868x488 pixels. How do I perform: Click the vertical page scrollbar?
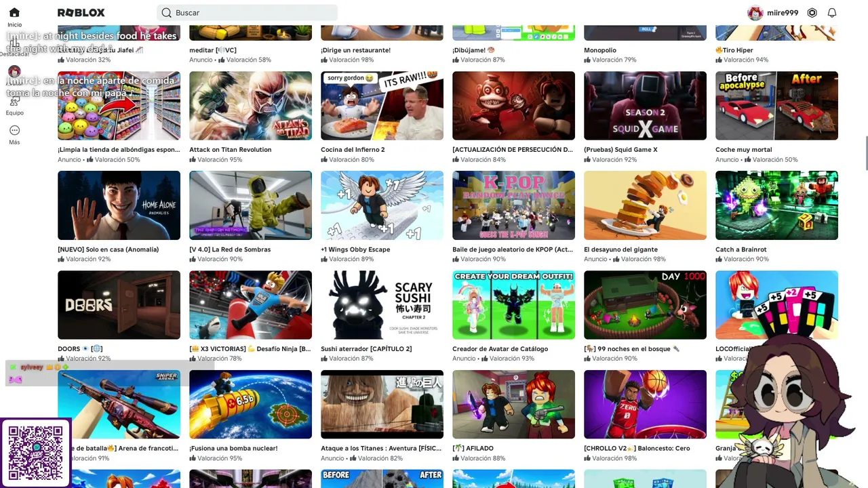pos(865,152)
